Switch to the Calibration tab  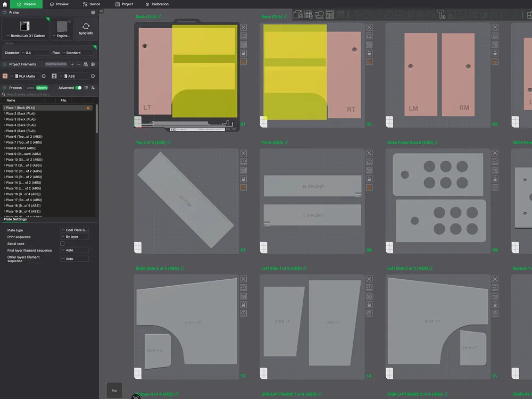click(x=157, y=4)
